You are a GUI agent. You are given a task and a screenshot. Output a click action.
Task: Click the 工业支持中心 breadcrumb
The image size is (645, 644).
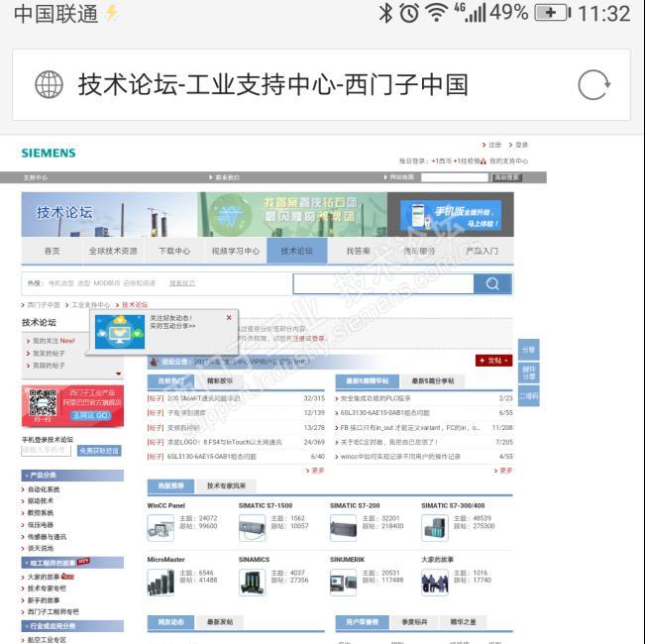pos(91,305)
